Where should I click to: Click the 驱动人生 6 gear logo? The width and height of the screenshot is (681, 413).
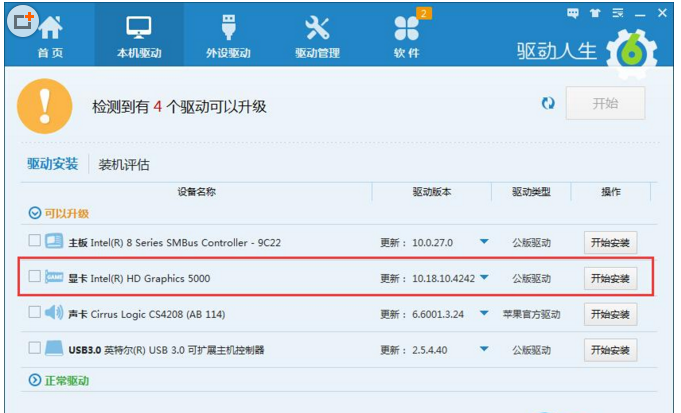click(632, 54)
